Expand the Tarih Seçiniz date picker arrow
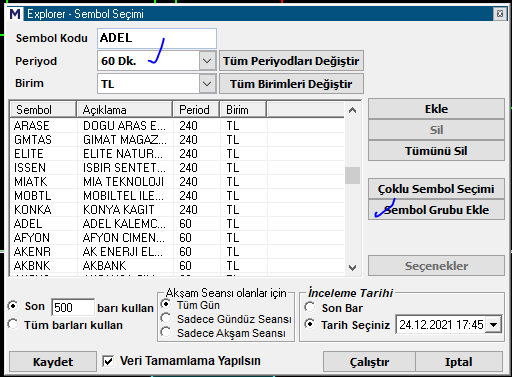The width and height of the screenshot is (512, 377). point(493,325)
